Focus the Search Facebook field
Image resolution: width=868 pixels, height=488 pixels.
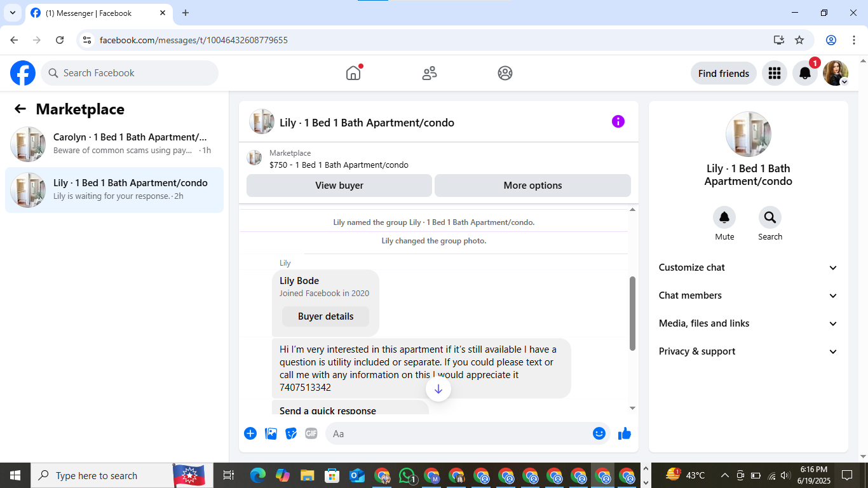click(x=130, y=73)
